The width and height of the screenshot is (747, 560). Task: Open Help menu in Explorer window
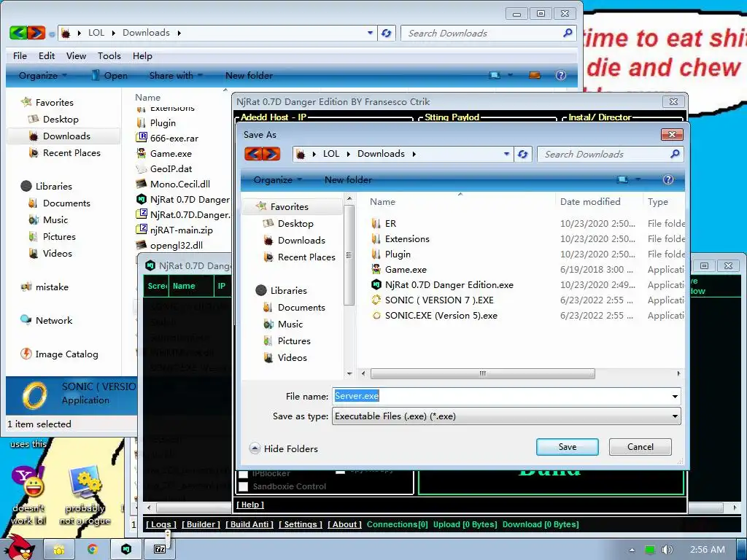coord(142,55)
